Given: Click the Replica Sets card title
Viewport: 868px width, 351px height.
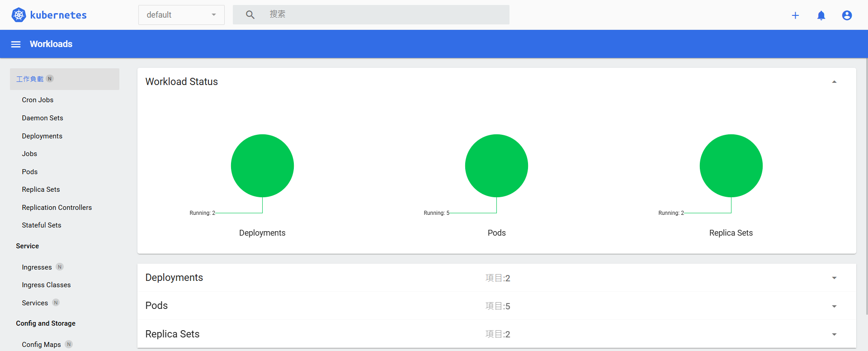Looking at the screenshot, I should coord(172,334).
